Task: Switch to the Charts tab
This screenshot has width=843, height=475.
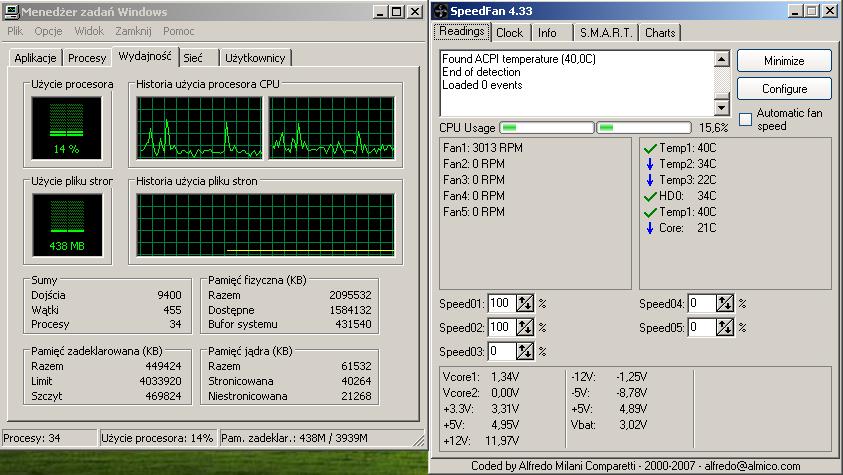Action: (660, 33)
